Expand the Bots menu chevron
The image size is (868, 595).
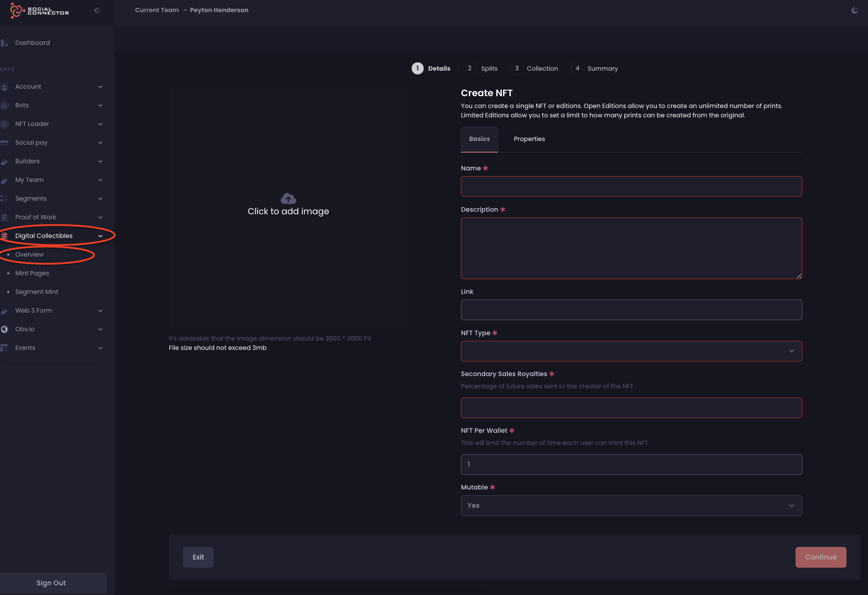click(100, 106)
